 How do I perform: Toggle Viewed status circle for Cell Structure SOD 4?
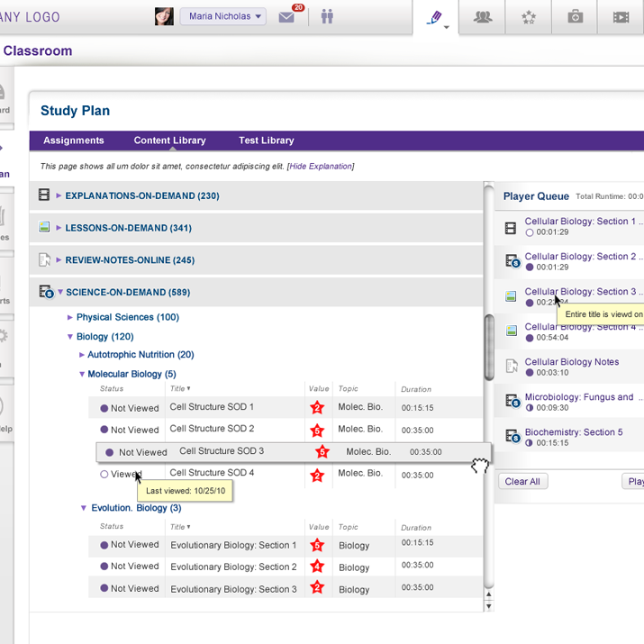click(104, 474)
